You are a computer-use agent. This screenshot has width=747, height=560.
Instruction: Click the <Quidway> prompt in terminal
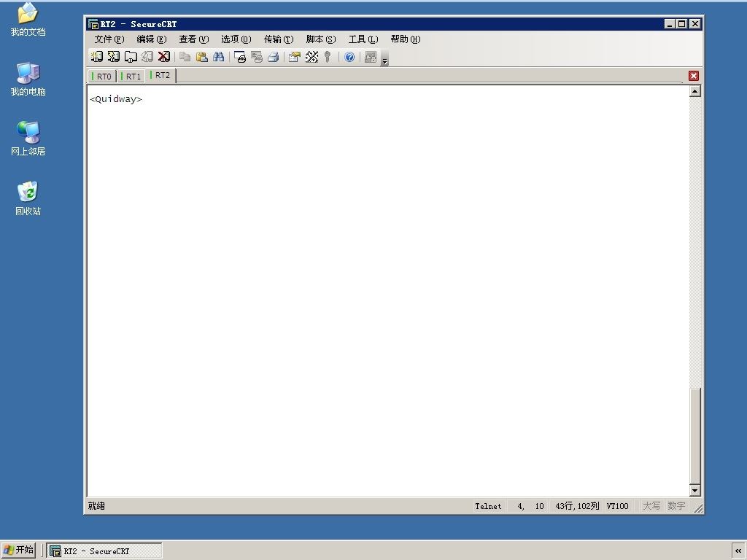pyautogui.click(x=116, y=99)
